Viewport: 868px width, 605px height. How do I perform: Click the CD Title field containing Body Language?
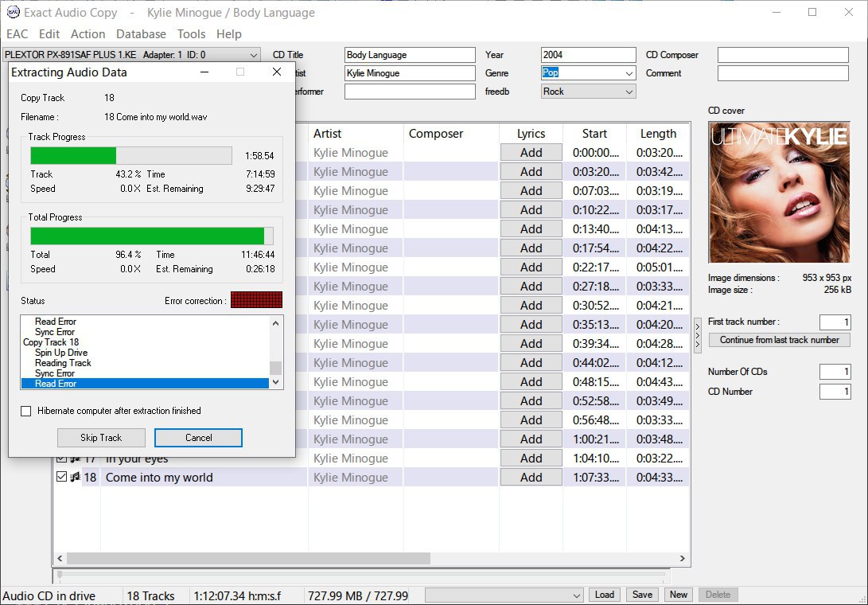410,55
